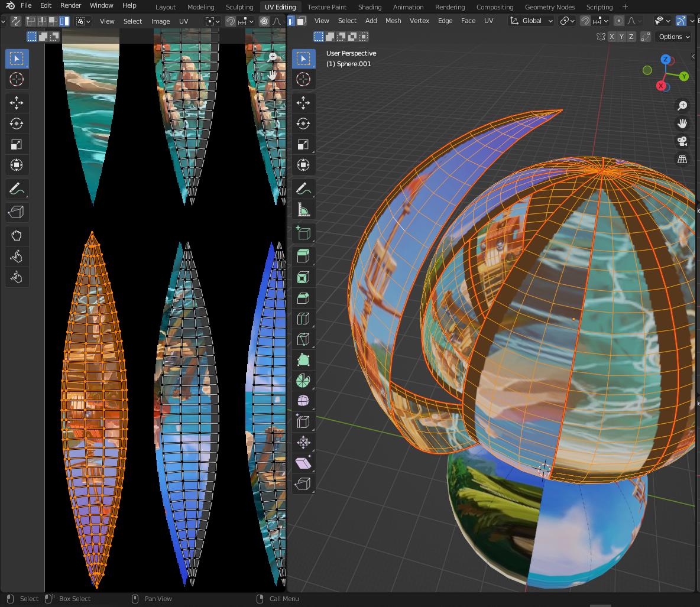Select the Measure tool in the 3D viewport

303,209
